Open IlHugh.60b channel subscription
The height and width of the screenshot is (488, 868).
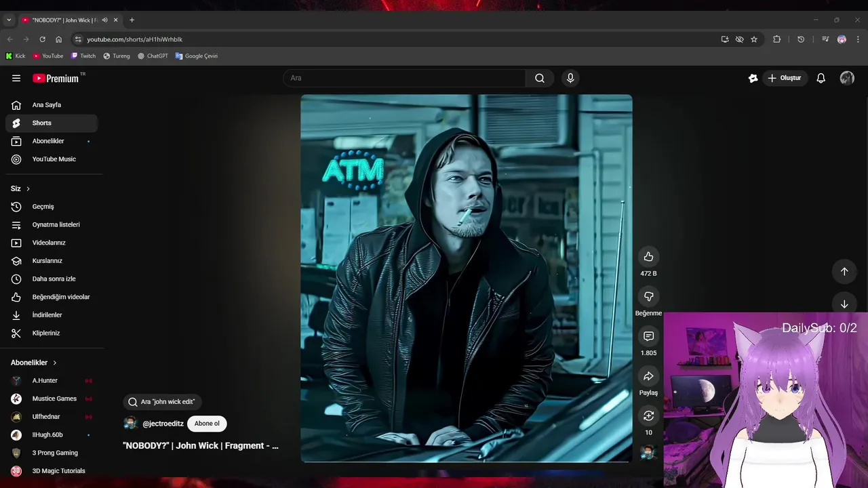tap(52, 435)
